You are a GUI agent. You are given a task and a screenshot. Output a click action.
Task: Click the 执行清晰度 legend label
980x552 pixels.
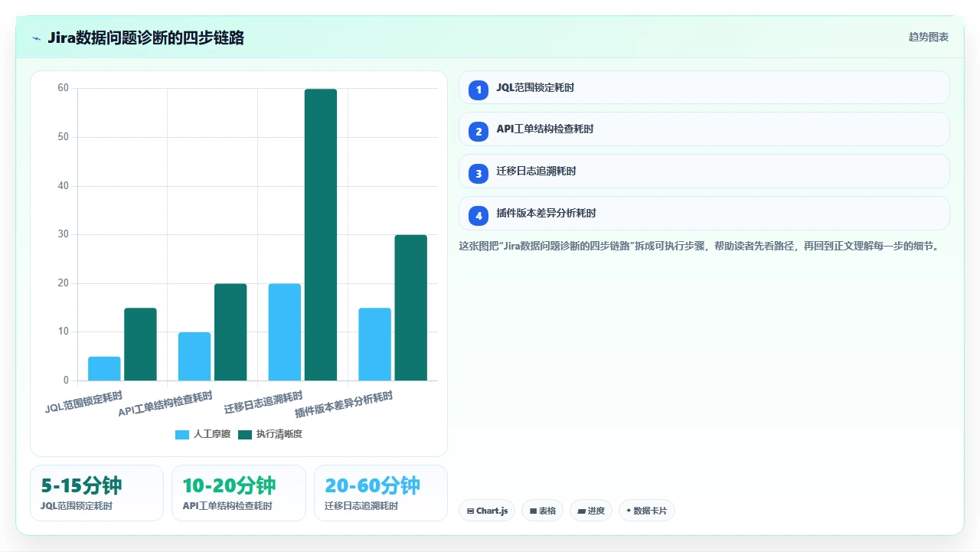pyautogui.click(x=279, y=435)
